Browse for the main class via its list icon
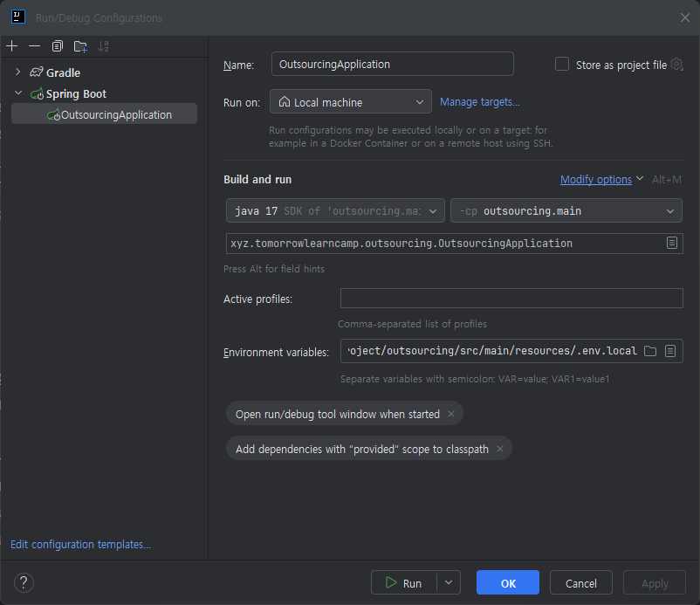This screenshot has width=700, height=605. click(x=672, y=243)
